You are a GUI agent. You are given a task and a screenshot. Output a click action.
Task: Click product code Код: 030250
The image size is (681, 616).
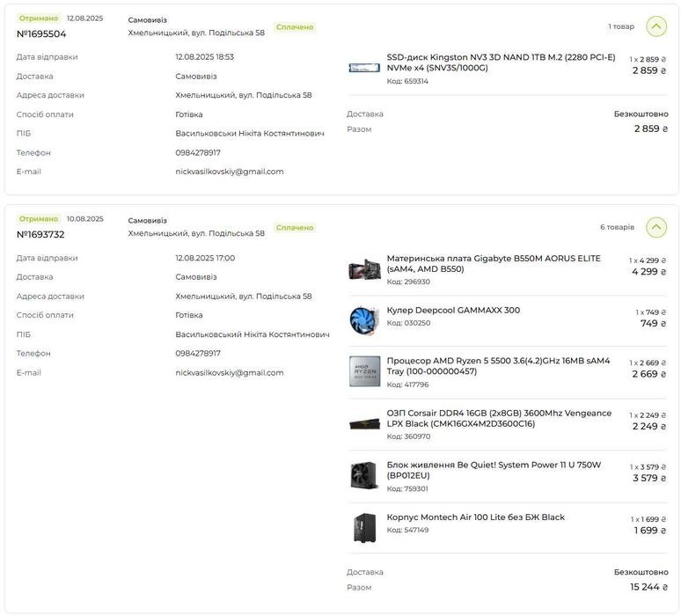[408, 323]
